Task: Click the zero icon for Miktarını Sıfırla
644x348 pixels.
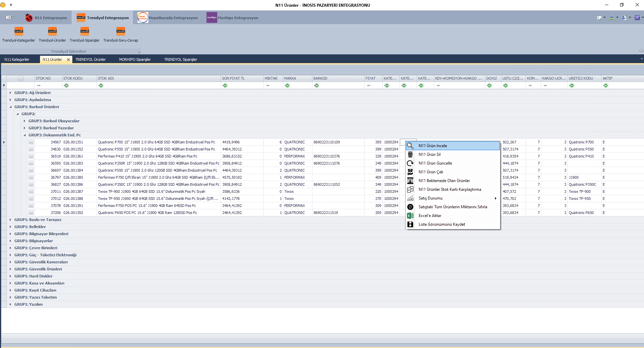Action: pyautogui.click(x=410, y=207)
